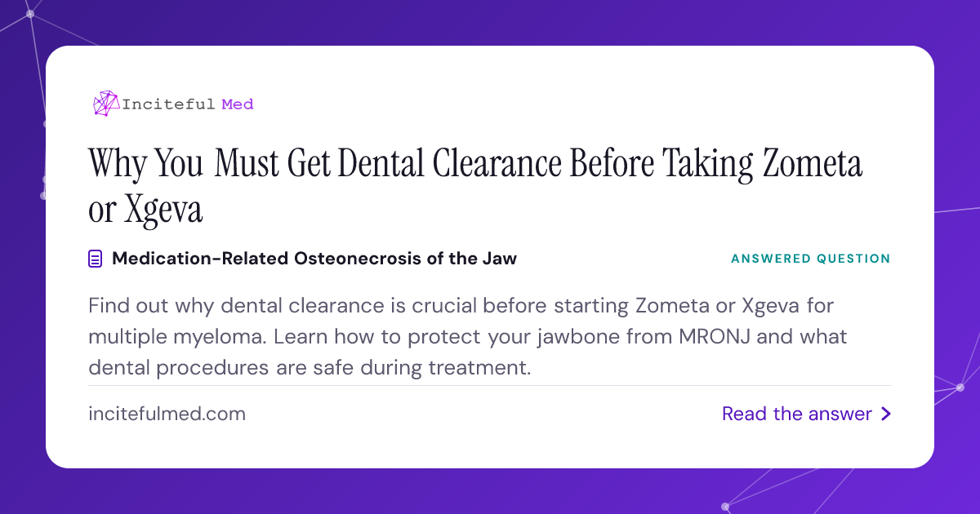Click the Inciteful Med network logo icon
This screenshot has width=980, height=514.
click(106, 104)
